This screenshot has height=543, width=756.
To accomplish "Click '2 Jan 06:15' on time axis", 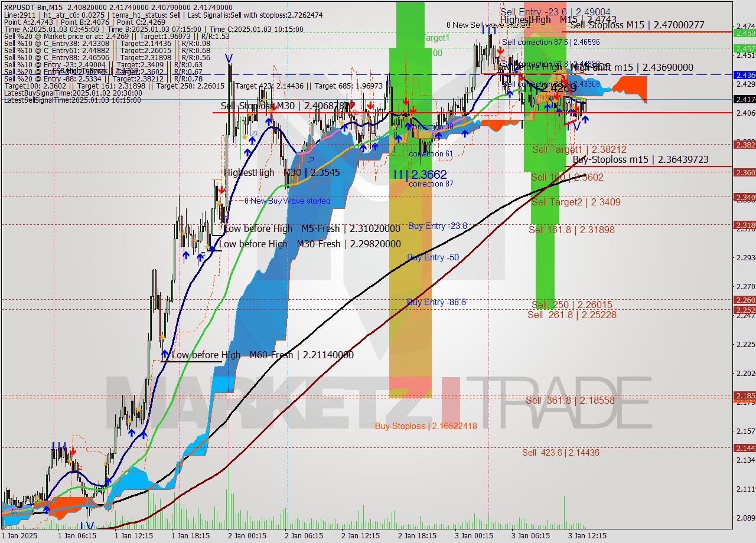I will [x=304, y=536].
